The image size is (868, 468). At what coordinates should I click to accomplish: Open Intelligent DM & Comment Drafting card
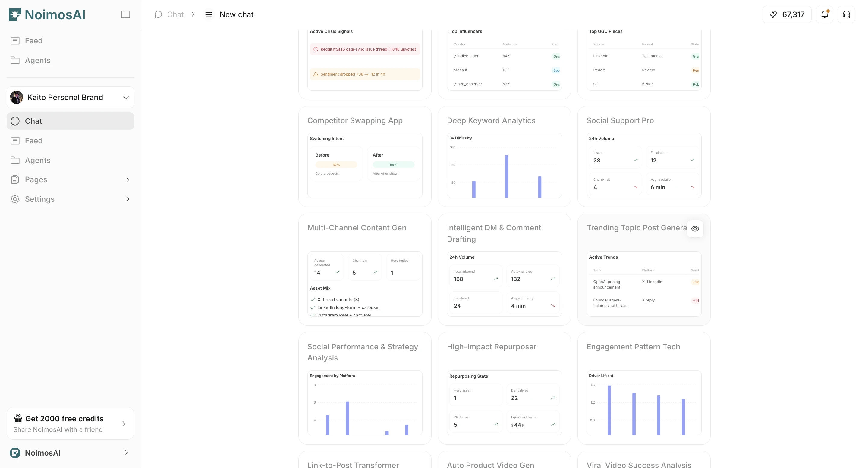coord(504,270)
